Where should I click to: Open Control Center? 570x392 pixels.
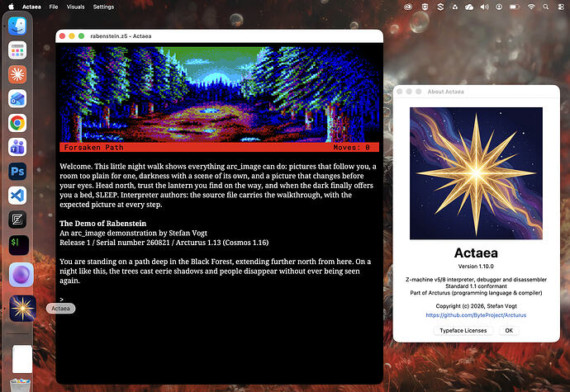pos(561,7)
